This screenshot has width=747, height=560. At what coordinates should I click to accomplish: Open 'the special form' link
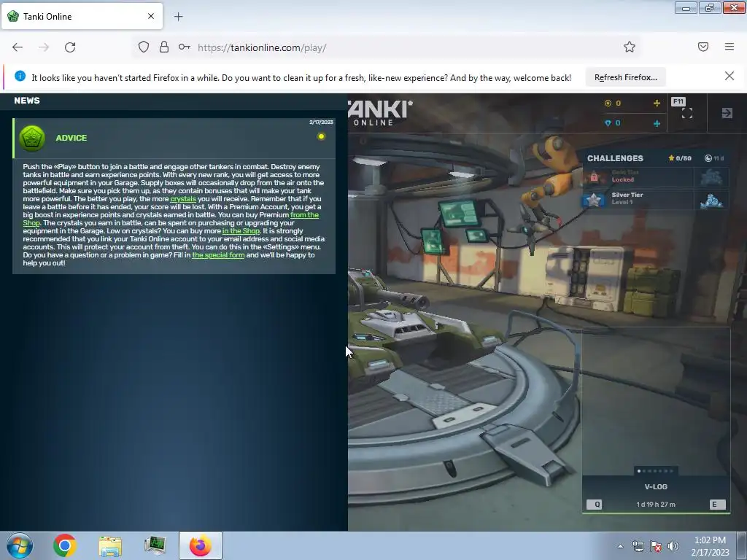(218, 254)
